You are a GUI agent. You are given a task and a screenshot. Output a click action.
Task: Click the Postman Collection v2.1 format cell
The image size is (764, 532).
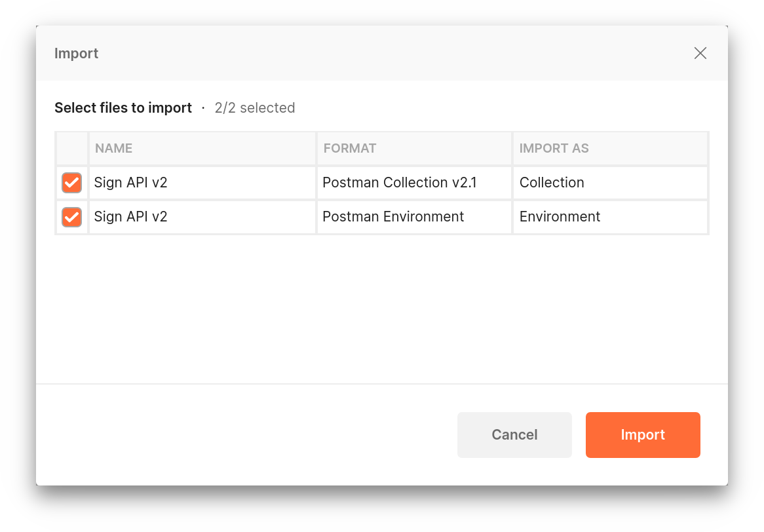(400, 183)
